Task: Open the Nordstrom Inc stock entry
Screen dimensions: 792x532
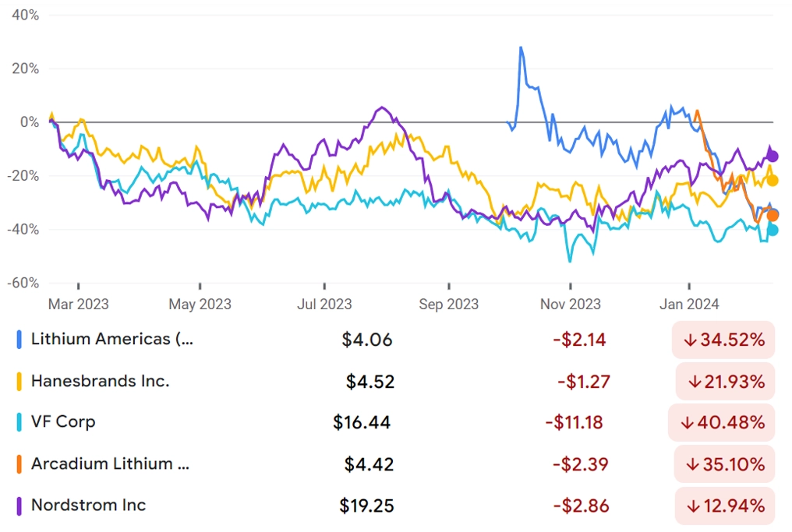Action: [x=88, y=506]
